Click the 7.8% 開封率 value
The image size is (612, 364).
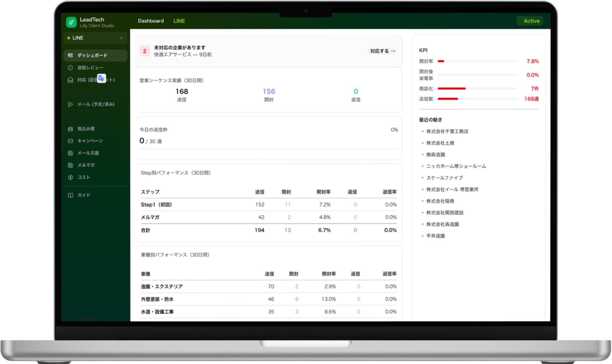[x=532, y=61]
